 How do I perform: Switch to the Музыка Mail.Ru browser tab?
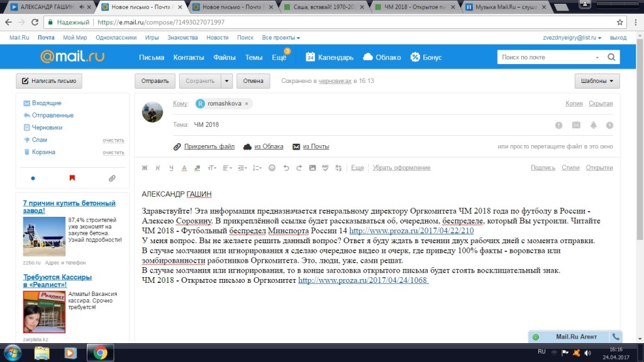[506, 7]
